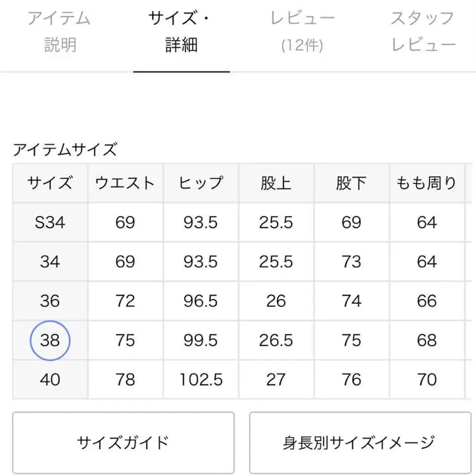Open the アイテム説明 tab
This screenshot has height=476, width=476.
click(59, 32)
